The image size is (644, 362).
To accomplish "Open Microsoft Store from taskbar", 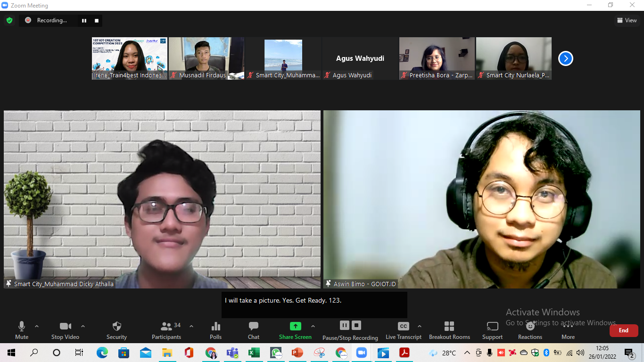I will tap(124, 353).
